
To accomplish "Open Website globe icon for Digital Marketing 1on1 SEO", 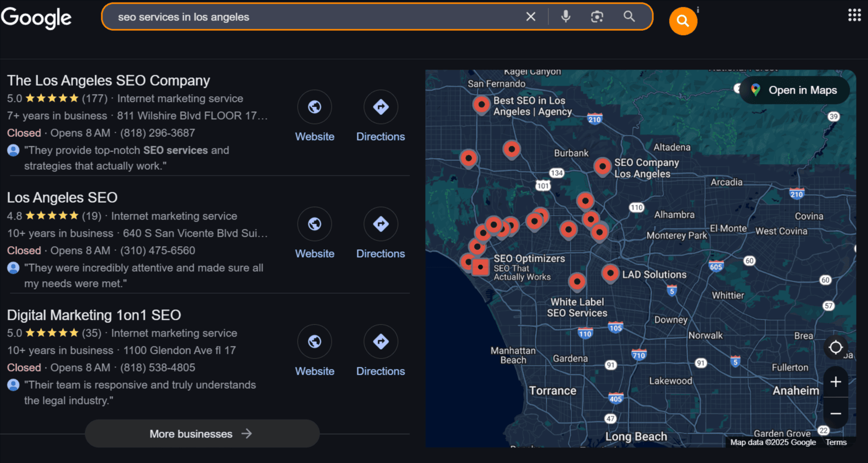I will [314, 342].
